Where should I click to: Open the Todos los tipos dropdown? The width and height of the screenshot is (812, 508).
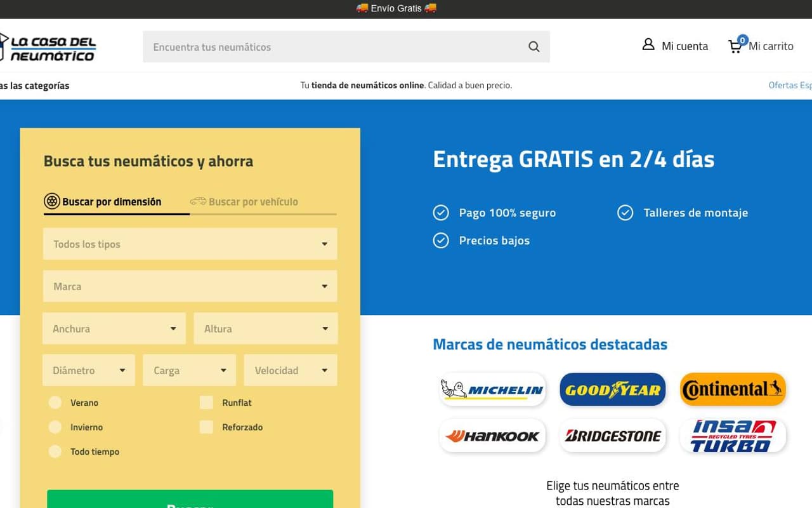[x=190, y=244]
